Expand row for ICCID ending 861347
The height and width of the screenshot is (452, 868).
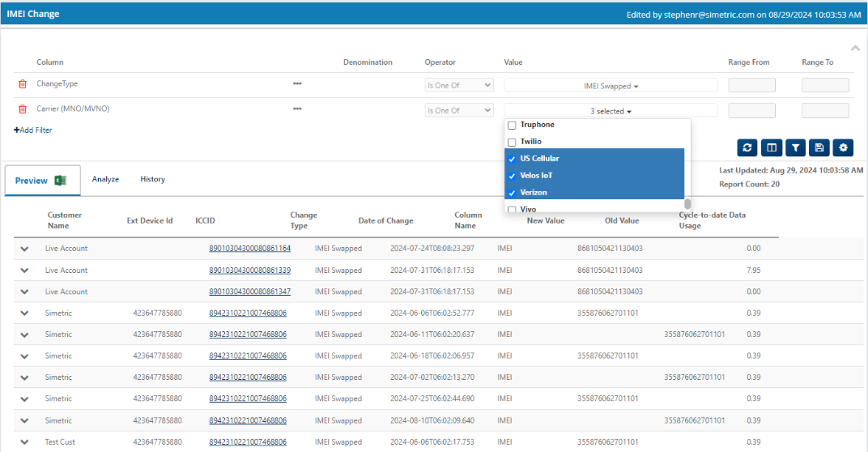pos(24,292)
